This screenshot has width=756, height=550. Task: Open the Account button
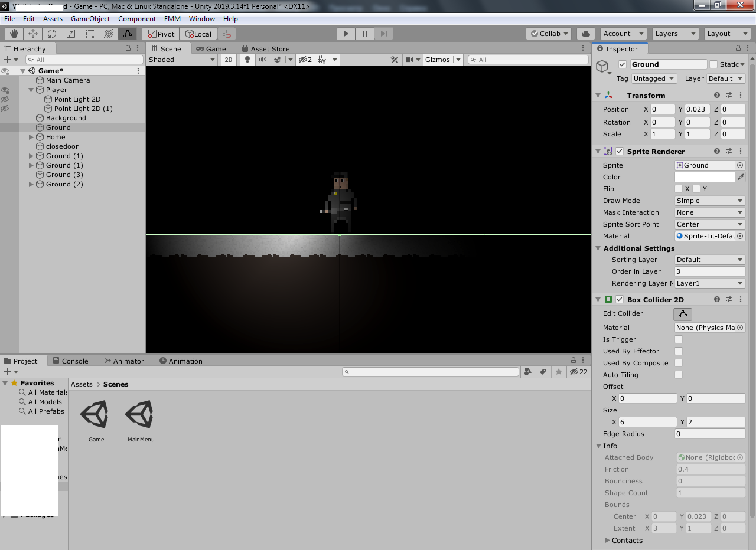coord(624,34)
